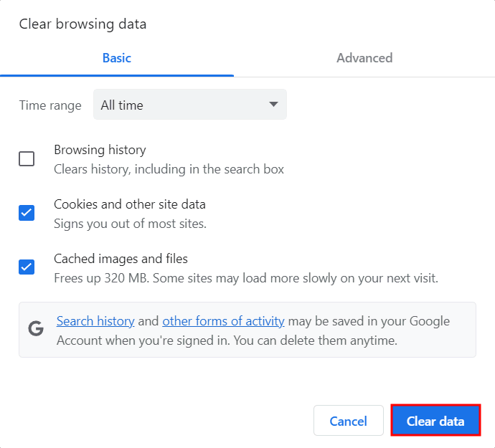The height and width of the screenshot is (448, 495).
Task: Click the Google 'G' logo icon
Action: click(x=36, y=329)
